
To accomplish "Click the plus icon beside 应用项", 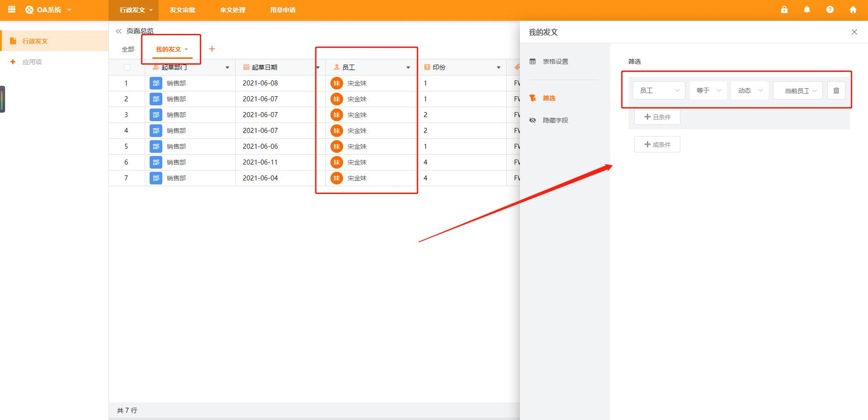I will click(13, 62).
